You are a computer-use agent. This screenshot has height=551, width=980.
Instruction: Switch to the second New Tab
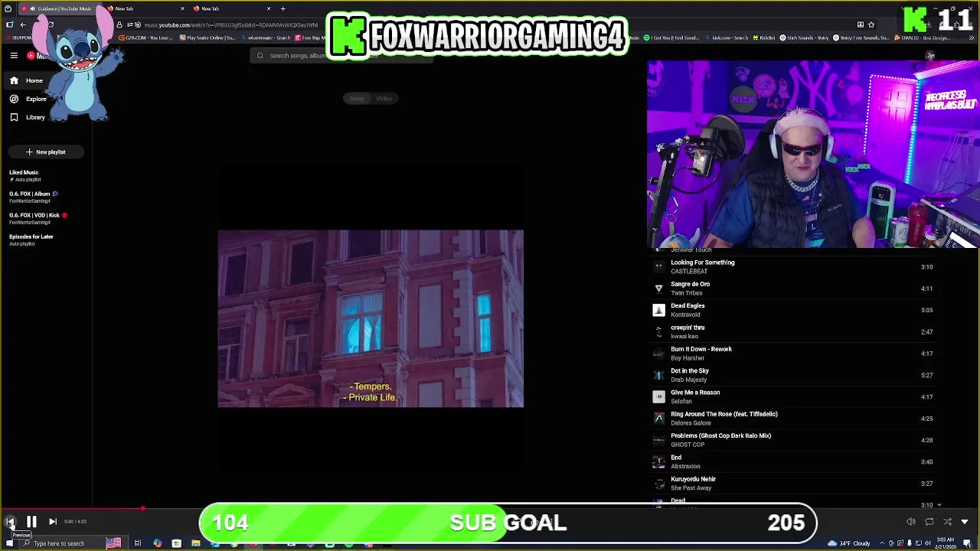tap(231, 8)
